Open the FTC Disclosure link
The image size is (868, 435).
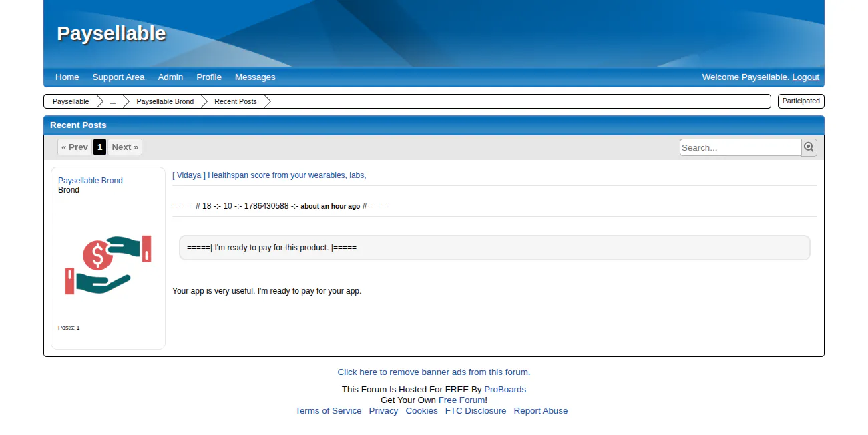pyautogui.click(x=476, y=411)
